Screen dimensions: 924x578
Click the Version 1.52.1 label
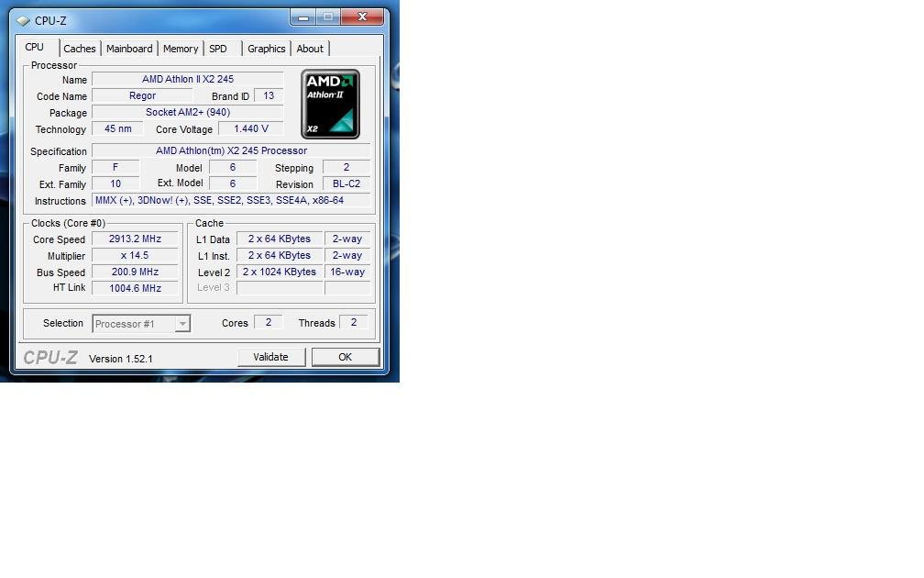pos(121,359)
